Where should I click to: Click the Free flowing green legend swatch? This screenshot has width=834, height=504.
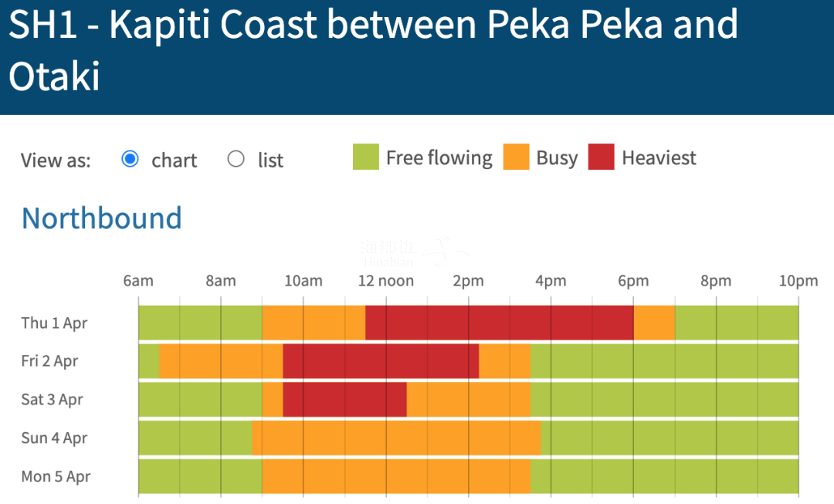click(x=366, y=157)
